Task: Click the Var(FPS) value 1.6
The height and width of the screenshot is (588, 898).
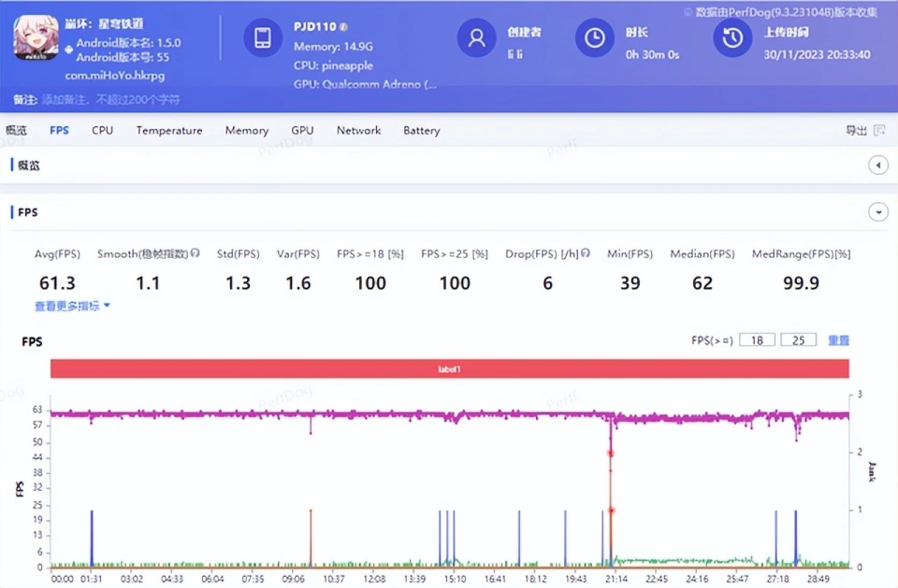Action: tap(298, 283)
